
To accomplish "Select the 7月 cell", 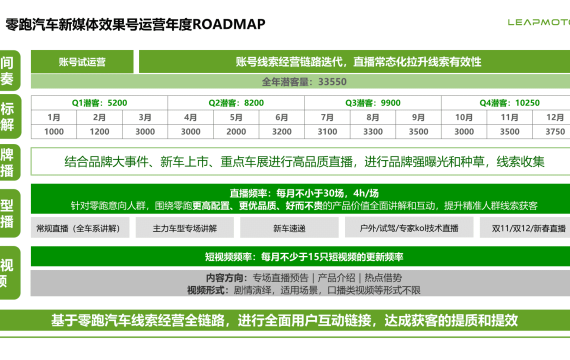I will click(x=328, y=117).
